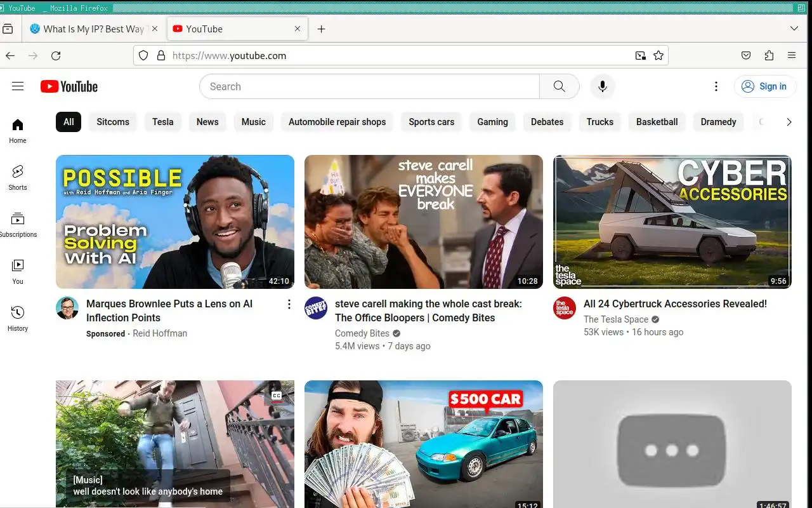The image size is (812, 508).
Task: Open the gray placeholder thumbnail with three dots
Action: [x=672, y=444]
